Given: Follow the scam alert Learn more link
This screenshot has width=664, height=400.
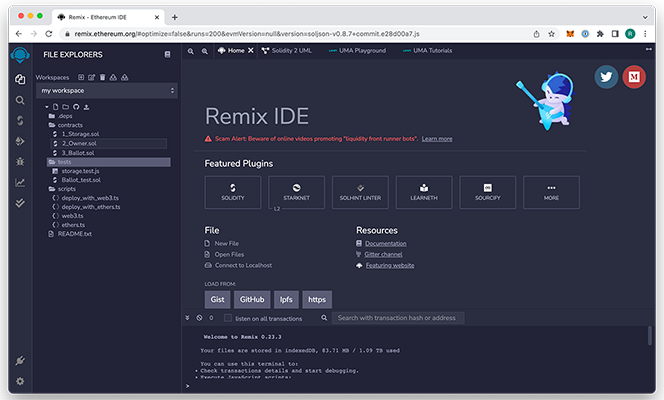Looking at the screenshot, I should tap(437, 139).
